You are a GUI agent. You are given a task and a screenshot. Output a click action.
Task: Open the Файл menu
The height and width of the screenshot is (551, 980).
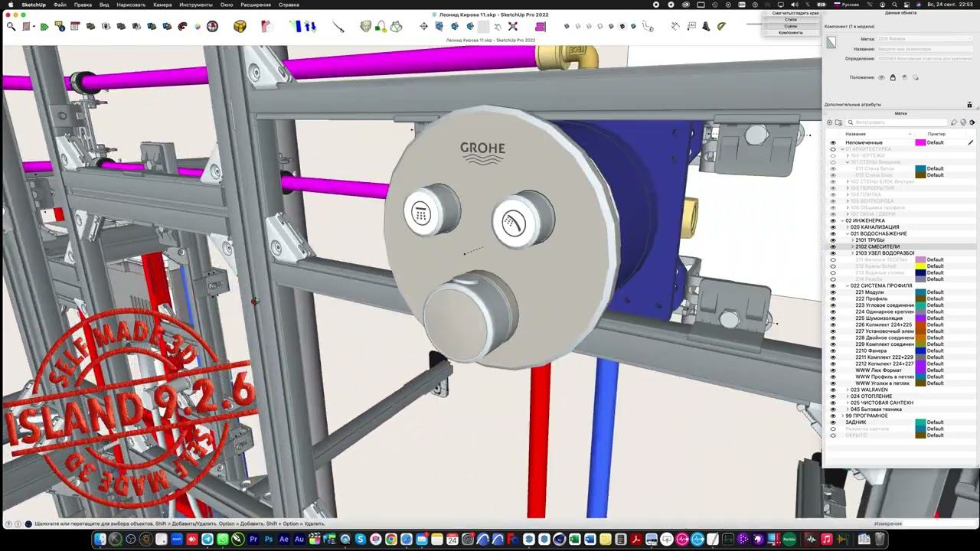(60, 5)
